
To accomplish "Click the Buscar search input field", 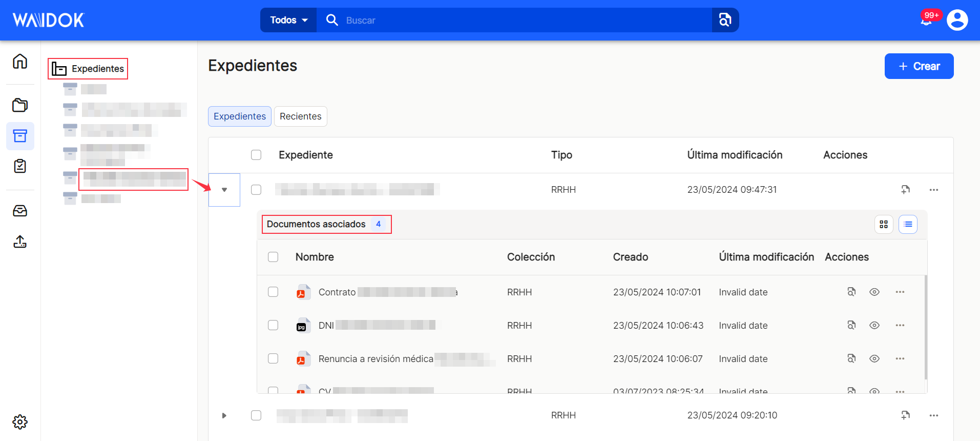I will point(514,20).
